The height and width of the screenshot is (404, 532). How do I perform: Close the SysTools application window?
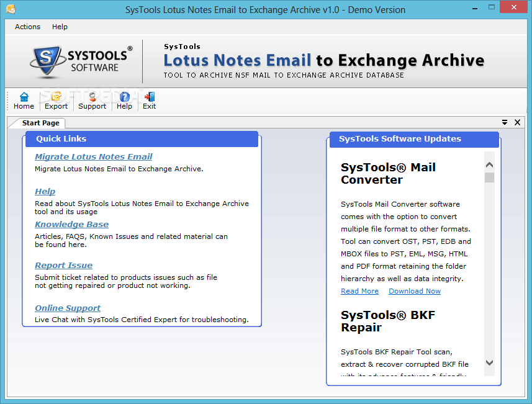point(513,7)
